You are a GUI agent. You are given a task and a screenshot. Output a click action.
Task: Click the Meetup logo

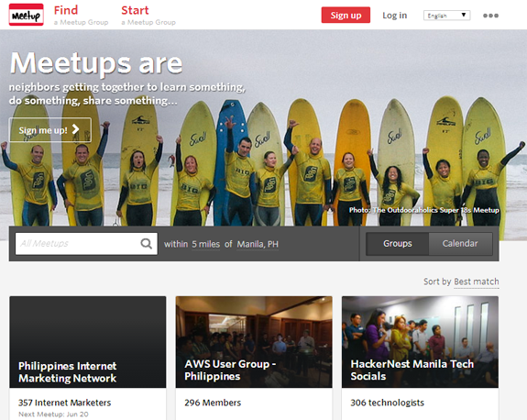click(x=27, y=15)
